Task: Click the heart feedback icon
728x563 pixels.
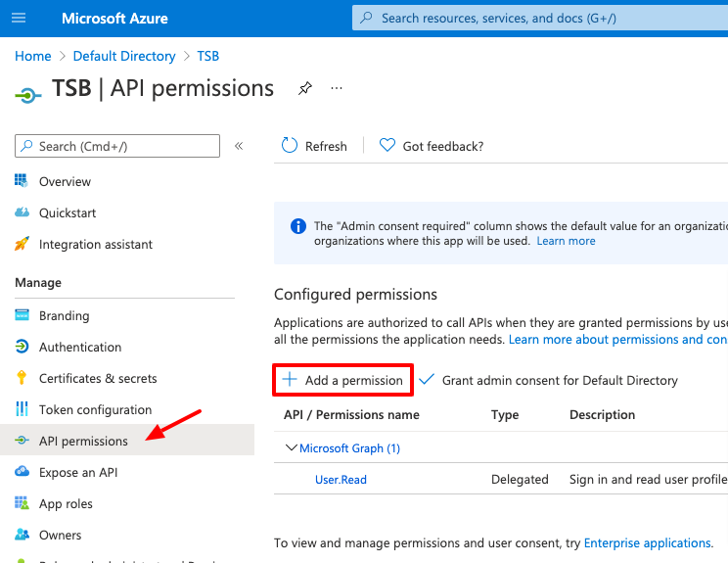Action: click(x=387, y=145)
